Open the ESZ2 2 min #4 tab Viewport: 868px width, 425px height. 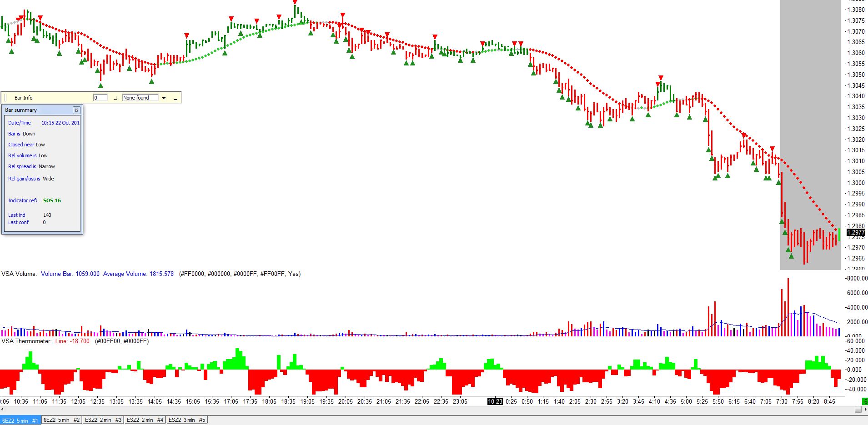tap(145, 420)
